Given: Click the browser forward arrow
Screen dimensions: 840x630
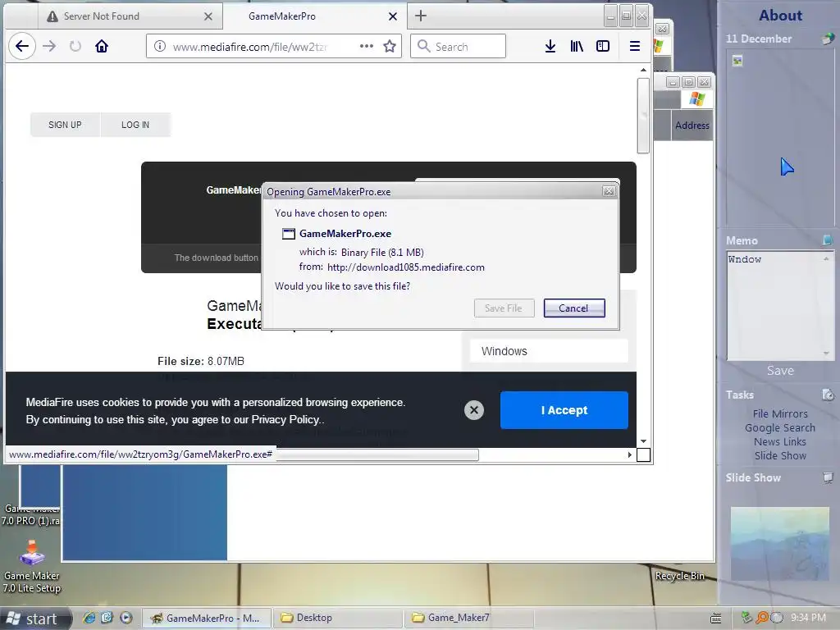Looking at the screenshot, I should 49,46.
